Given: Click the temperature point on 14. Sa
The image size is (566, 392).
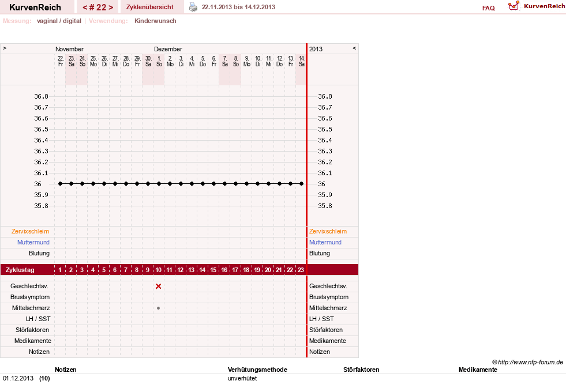Looking at the screenshot, I should (301, 184).
